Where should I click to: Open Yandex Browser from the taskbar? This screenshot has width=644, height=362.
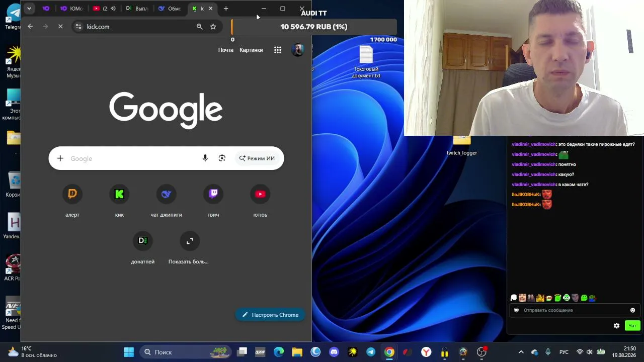[x=426, y=352]
